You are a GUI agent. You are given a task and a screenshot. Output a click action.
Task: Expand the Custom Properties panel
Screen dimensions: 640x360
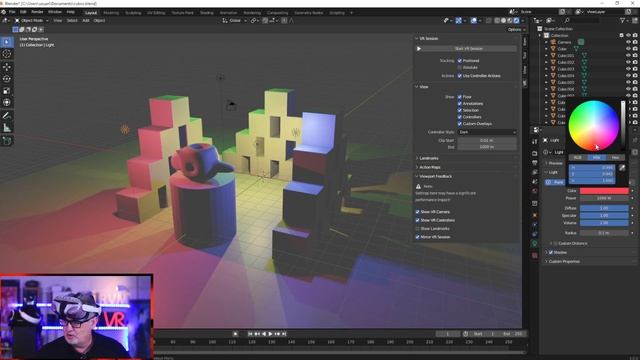tap(564, 262)
